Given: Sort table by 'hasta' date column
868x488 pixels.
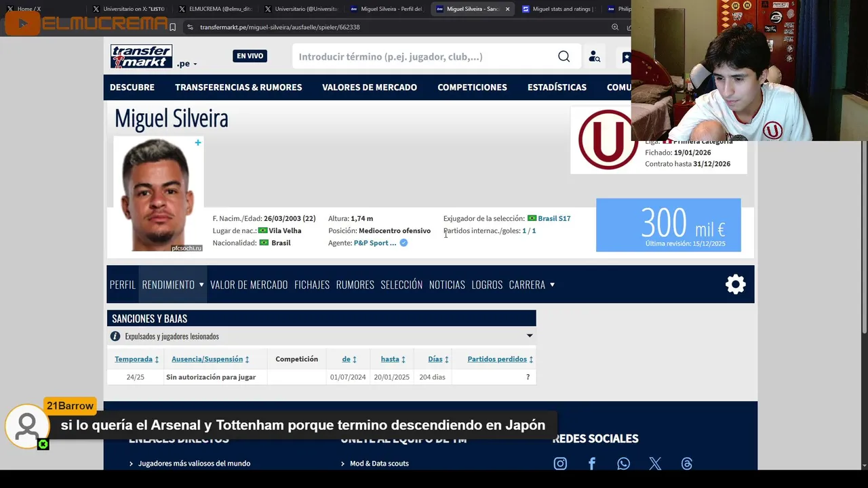Looking at the screenshot, I should coord(393,359).
